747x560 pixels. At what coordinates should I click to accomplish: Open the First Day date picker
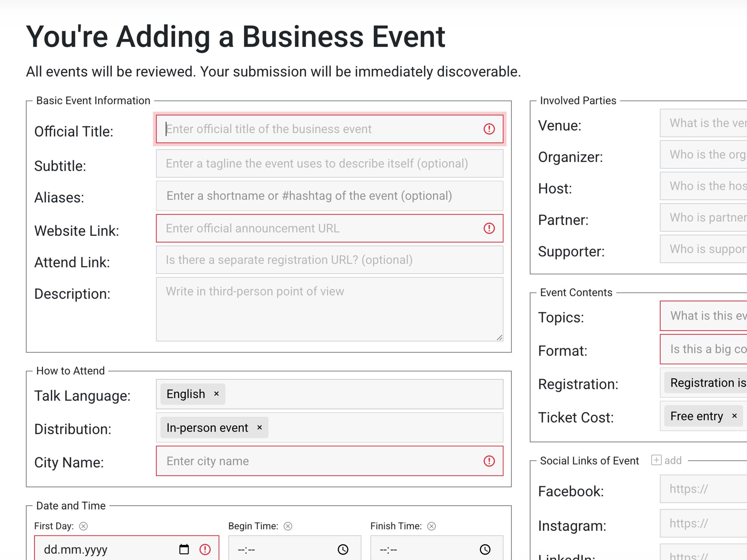[x=183, y=549]
